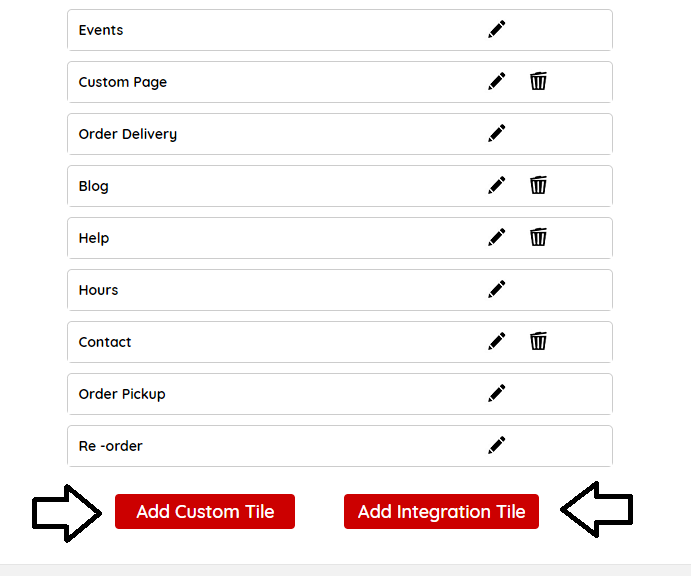Screen dimensions: 691x576
Task: Edit the Custom Page tile
Action: pos(497,82)
